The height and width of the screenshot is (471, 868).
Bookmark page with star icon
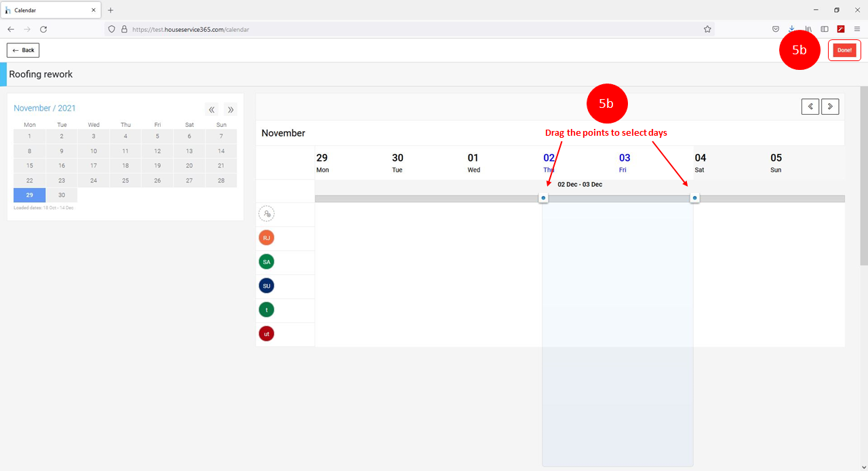[x=707, y=29]
